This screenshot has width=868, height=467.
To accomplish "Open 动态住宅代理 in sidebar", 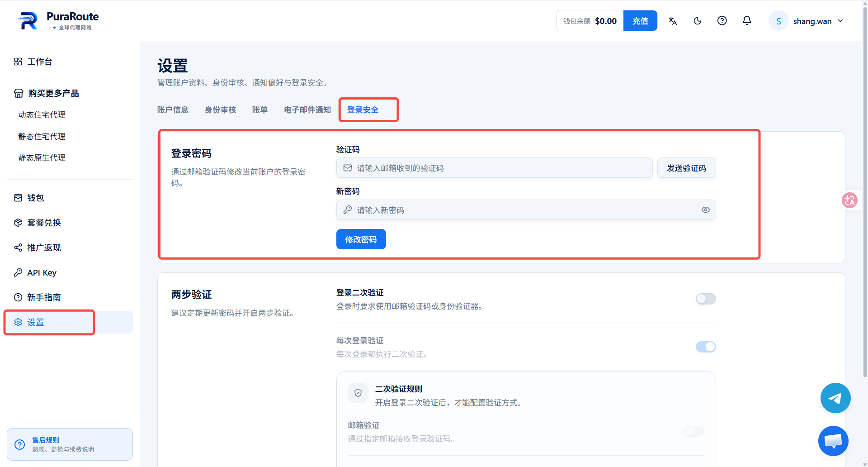I will [x=42, y=115].
